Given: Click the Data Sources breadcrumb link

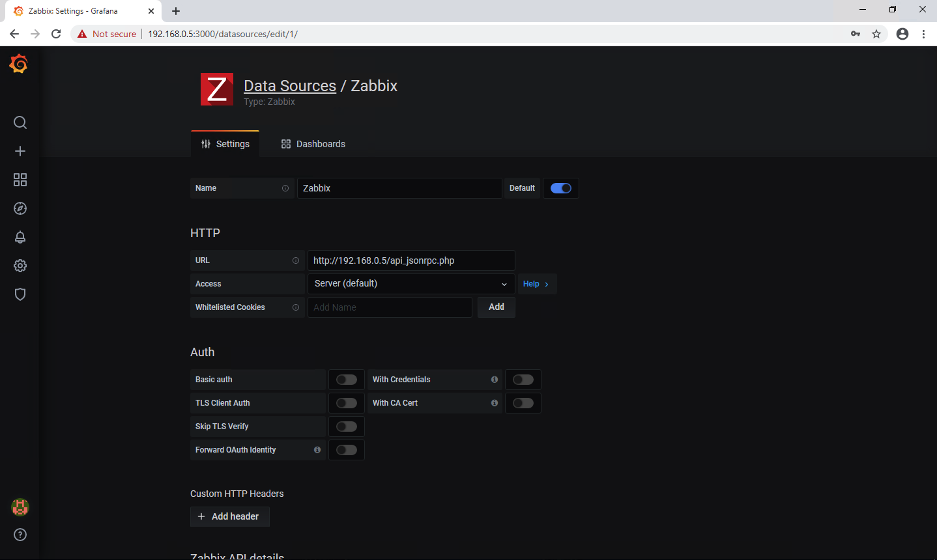Looking at the screenshot, I should (290, 86).
